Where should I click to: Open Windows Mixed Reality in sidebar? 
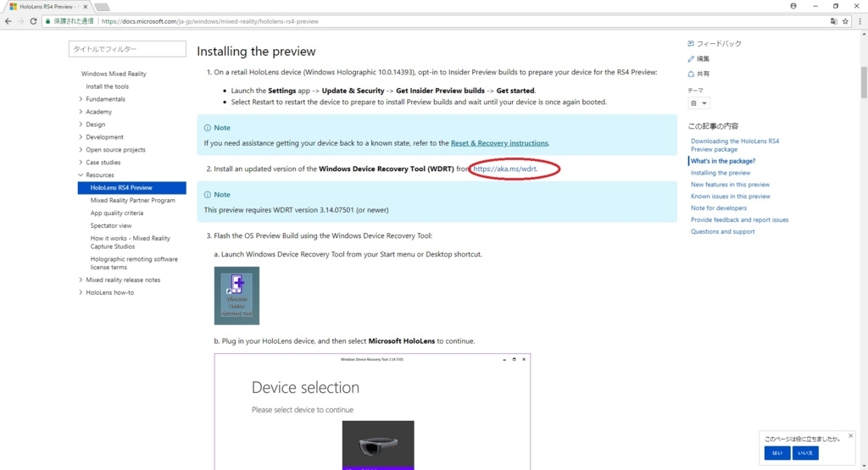coord(114,74)
